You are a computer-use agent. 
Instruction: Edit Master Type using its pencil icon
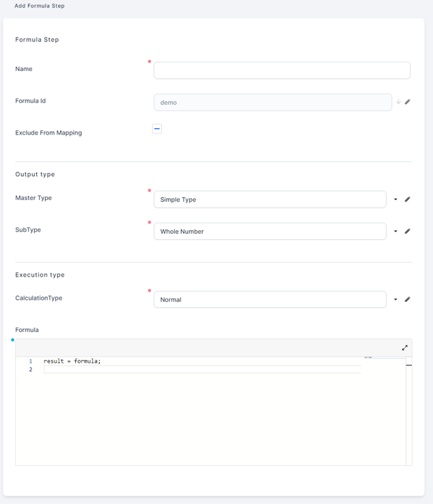[408, 199]
